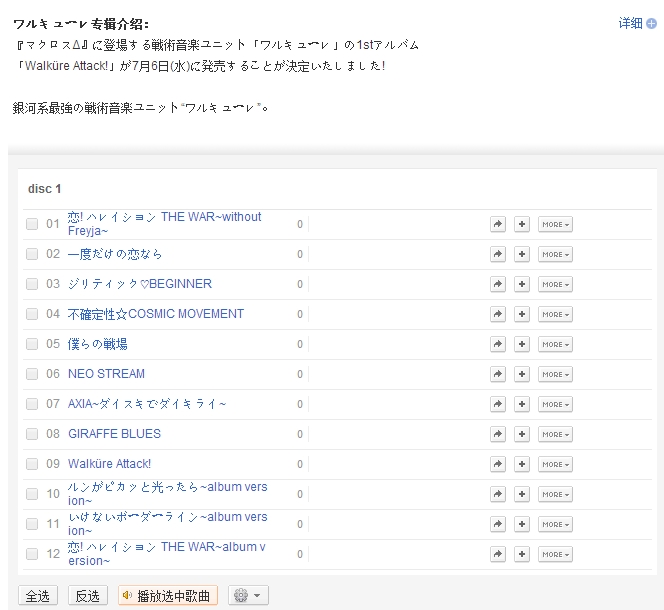Add track 04 with plus icon
The width and height of the screenshot is (664, 610).
pos(522,314)
